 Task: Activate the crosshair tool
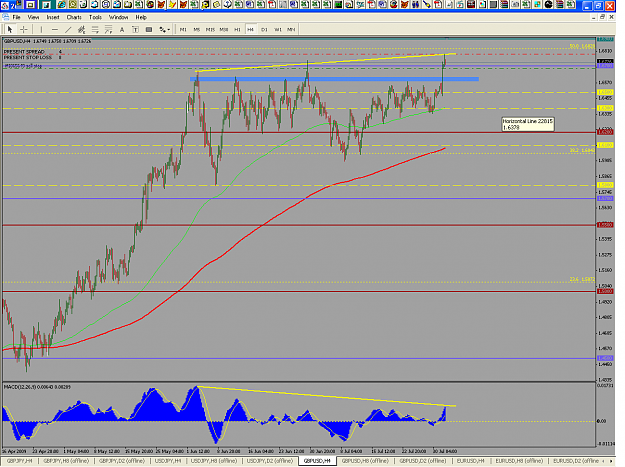tap(24, 29)
